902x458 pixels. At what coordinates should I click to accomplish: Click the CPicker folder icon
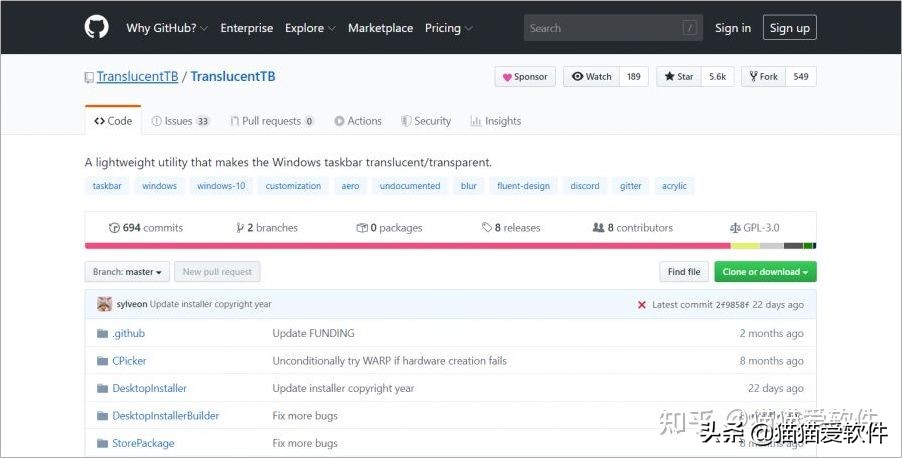pyautogui.click(x=102, y=361)
